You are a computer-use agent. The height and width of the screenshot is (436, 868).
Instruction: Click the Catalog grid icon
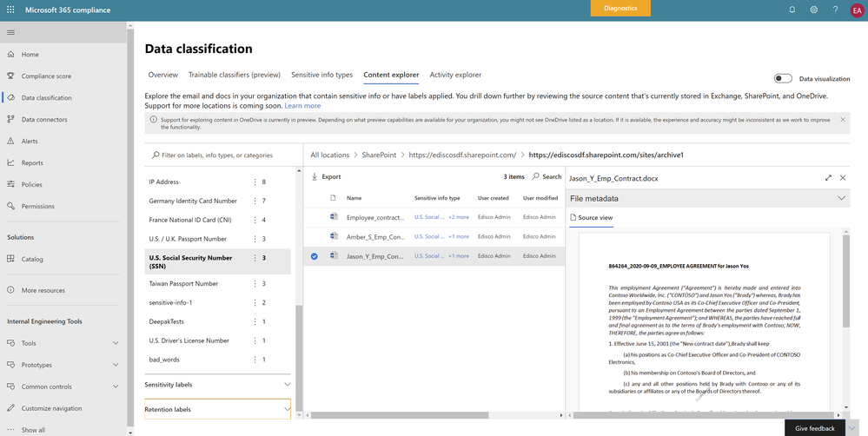tap(10, 259)
